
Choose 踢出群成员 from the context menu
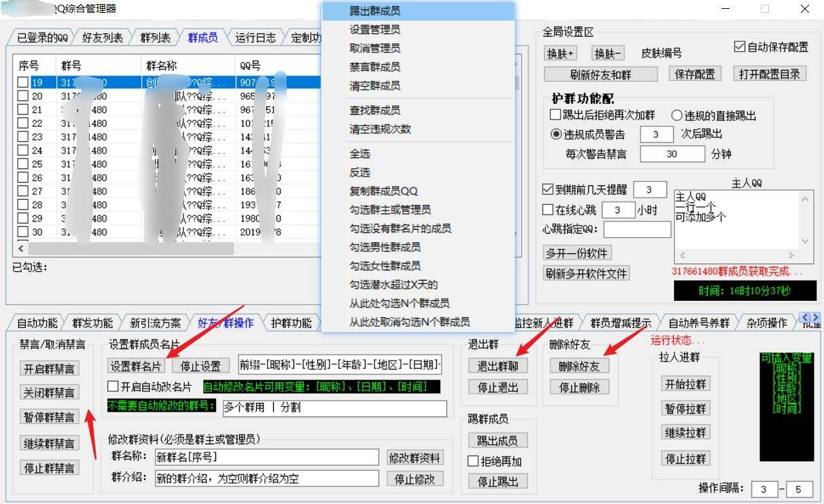(x=375, y=12)
